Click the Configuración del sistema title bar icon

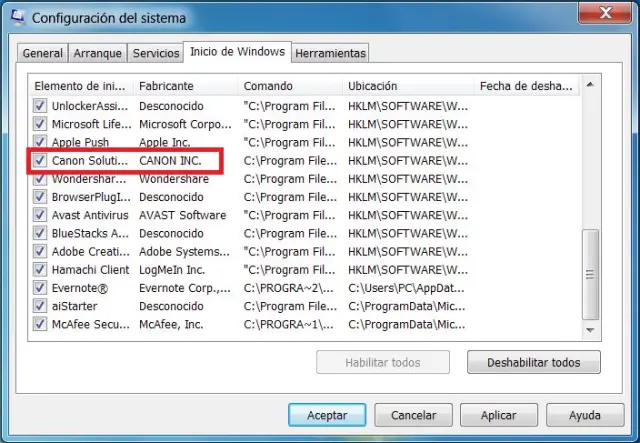click(17, 18)
